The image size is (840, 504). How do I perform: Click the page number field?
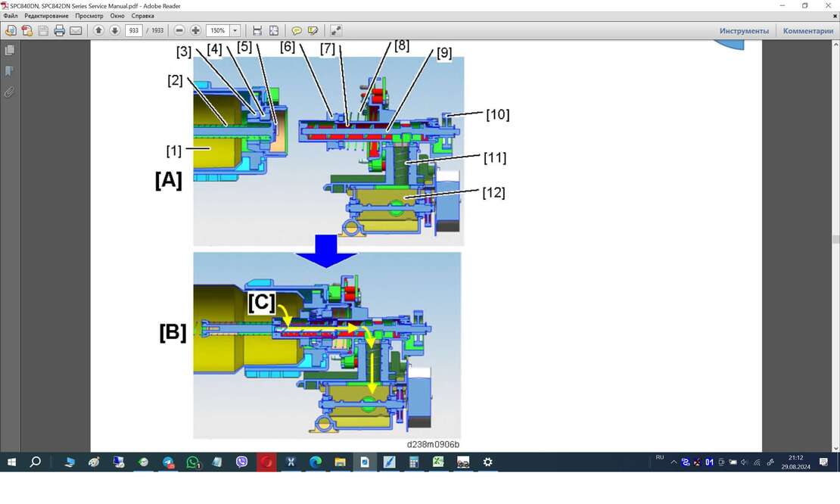point(134,31)
